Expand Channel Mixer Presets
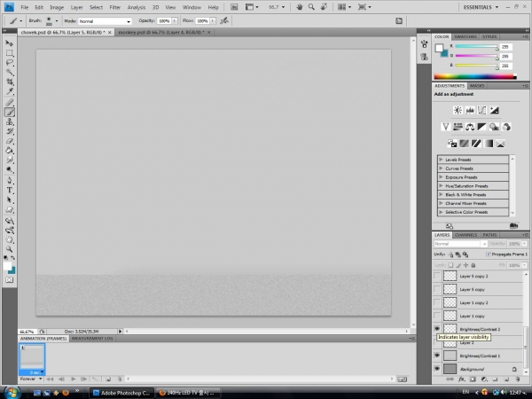 [441, 203]
